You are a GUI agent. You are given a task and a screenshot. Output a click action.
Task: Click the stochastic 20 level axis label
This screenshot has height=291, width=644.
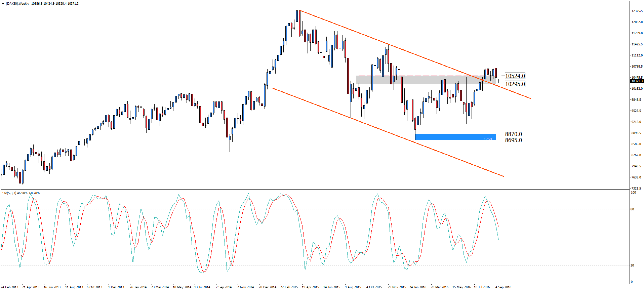[632, 265]
